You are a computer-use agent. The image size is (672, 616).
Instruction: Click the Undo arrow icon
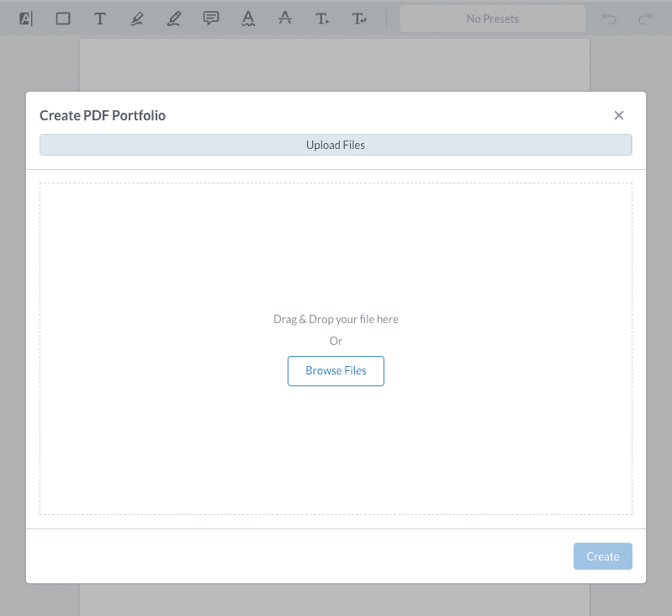coord(609,19)
